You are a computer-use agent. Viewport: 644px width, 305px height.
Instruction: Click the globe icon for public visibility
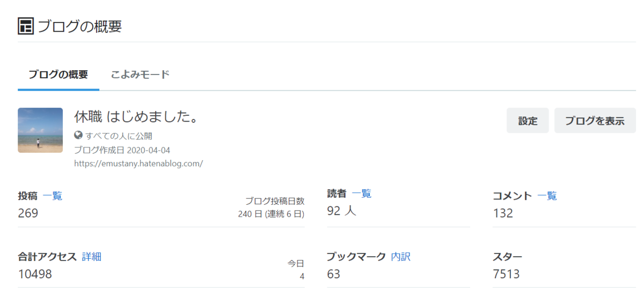pyautogui.click(x=78, y=136)
